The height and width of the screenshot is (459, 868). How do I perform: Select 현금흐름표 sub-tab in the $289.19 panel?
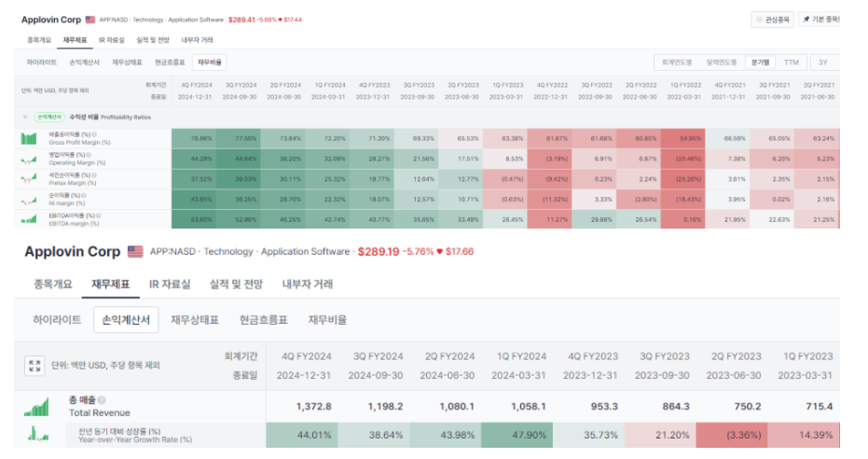tap(264, 320)
